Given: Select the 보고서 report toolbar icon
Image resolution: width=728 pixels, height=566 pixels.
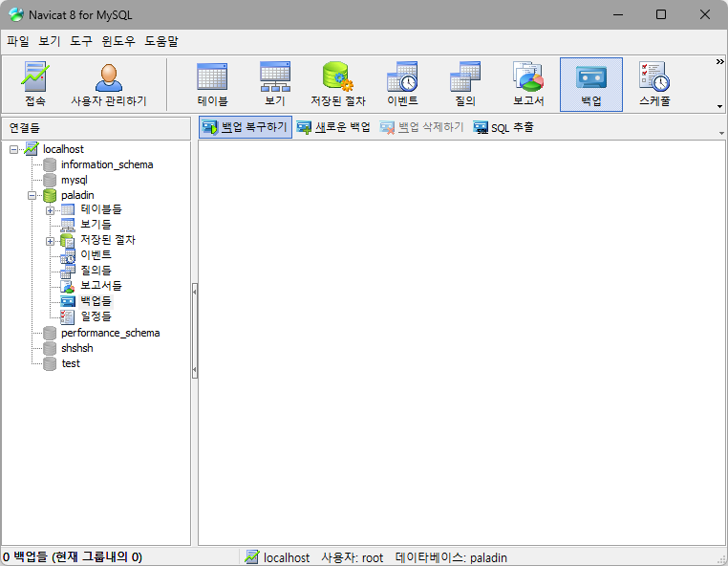Looking at the screenshot, I should (528, 84).
